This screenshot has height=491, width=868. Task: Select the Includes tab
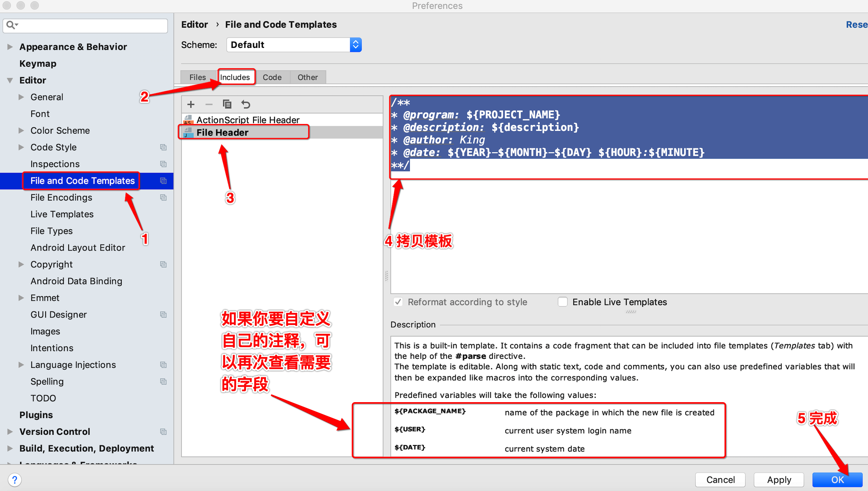click(x=235, y=77)
